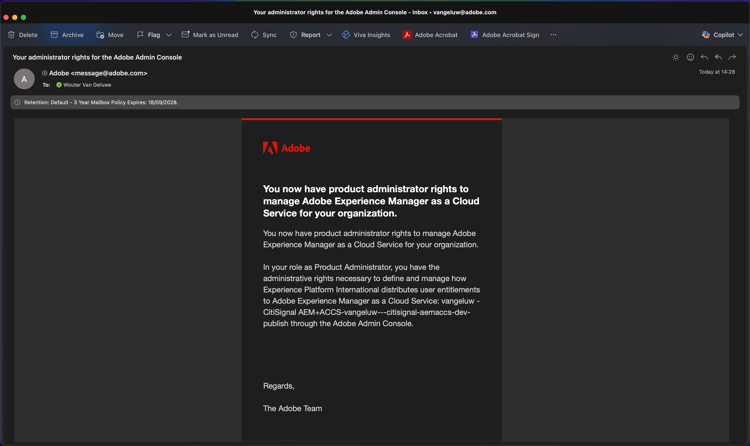The width and height of the screenshot is (750, 446).
Task: Open the Report dropdown arrow
Action: pos(329,35)
